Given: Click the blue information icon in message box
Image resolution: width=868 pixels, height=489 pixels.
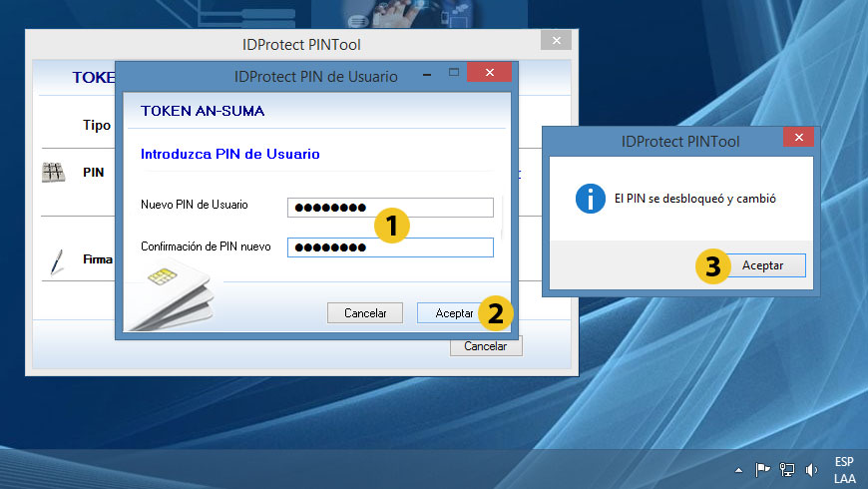Looking at the screenshot, I should pyautogui.click(x=590, y=199).
